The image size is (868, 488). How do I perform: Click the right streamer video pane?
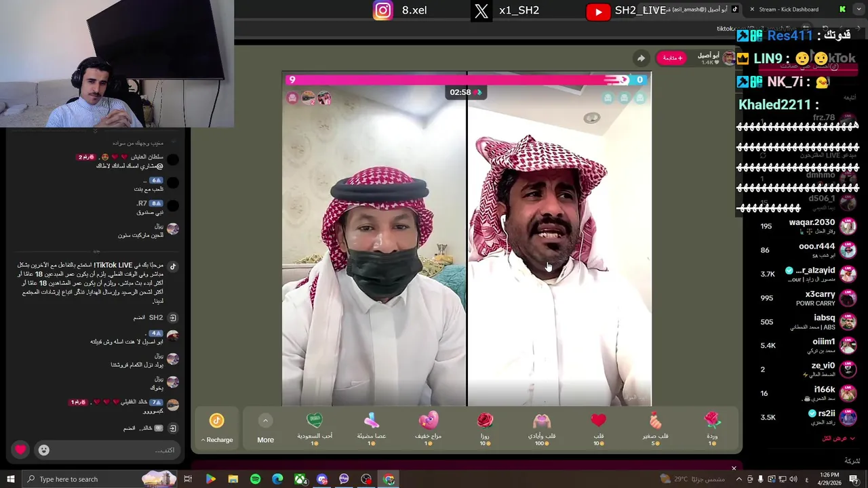(559, 239)
